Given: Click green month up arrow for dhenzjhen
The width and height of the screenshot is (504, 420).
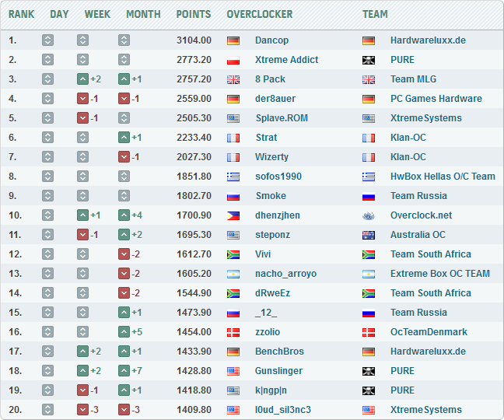Looking at the screenshot, I should 124,215.
